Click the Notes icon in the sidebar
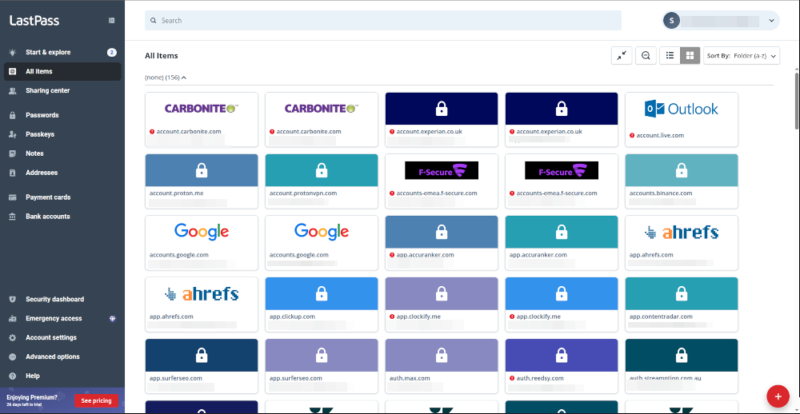The width and height of the screenshot is (800, 414). coord(12,154)
